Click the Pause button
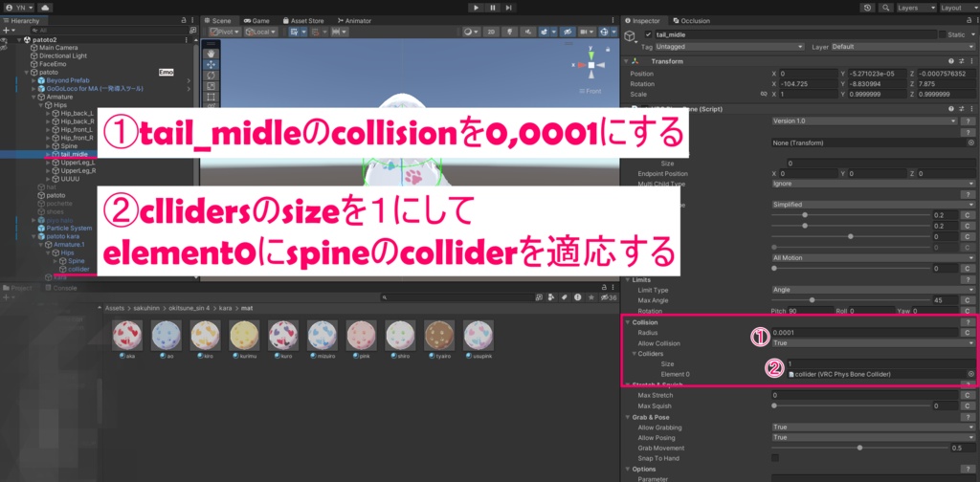Image resolution: width=980 pixels, height=482 pixels. pyautogui.click(x=493, y=8)
